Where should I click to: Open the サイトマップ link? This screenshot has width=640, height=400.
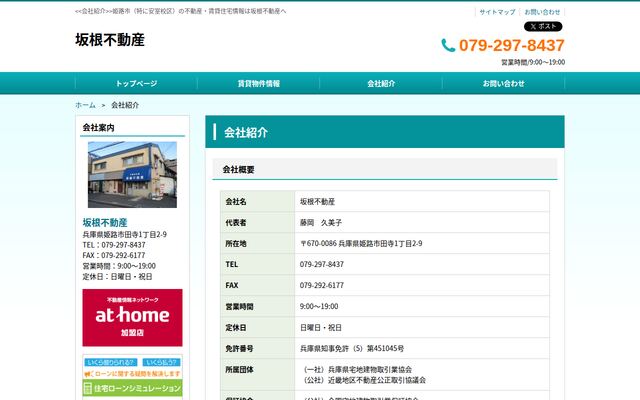coord(497,12)
